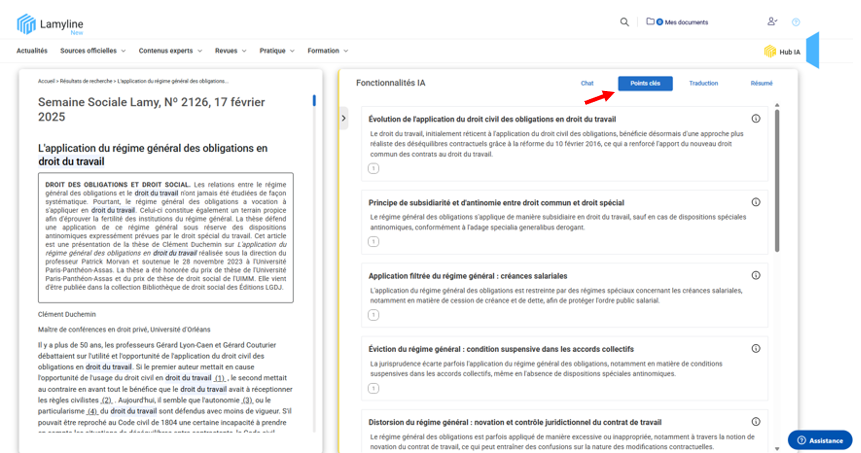The height and width of the screenshot is (453, 861).
Task: Click info icon on Application filtrée card
Action: pyautogui.click(x=756, y=275)
